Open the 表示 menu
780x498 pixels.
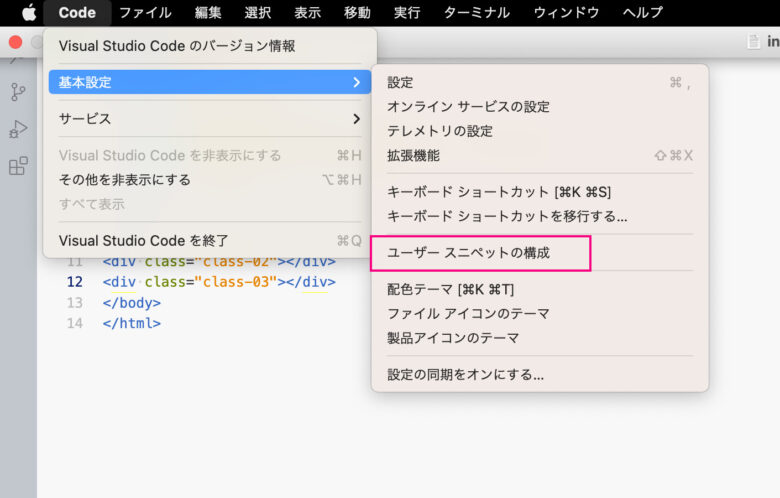(x=307, y=12)
